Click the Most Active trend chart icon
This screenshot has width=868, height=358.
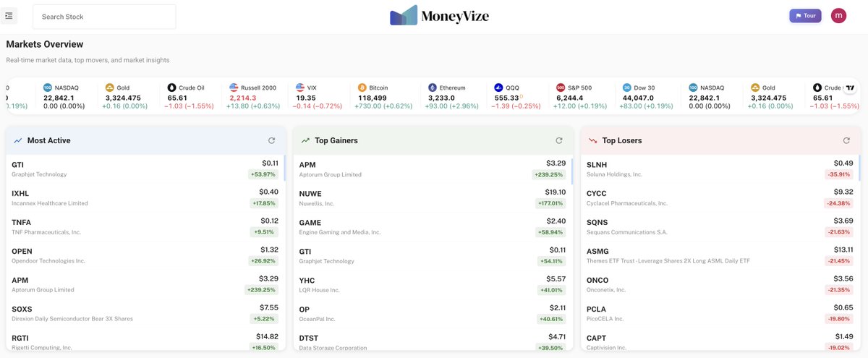18,140
